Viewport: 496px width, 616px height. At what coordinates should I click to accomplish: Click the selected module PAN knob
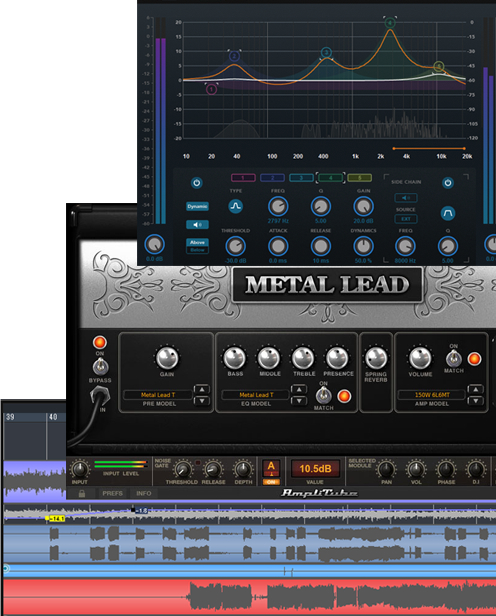click(x=386, y=469)
